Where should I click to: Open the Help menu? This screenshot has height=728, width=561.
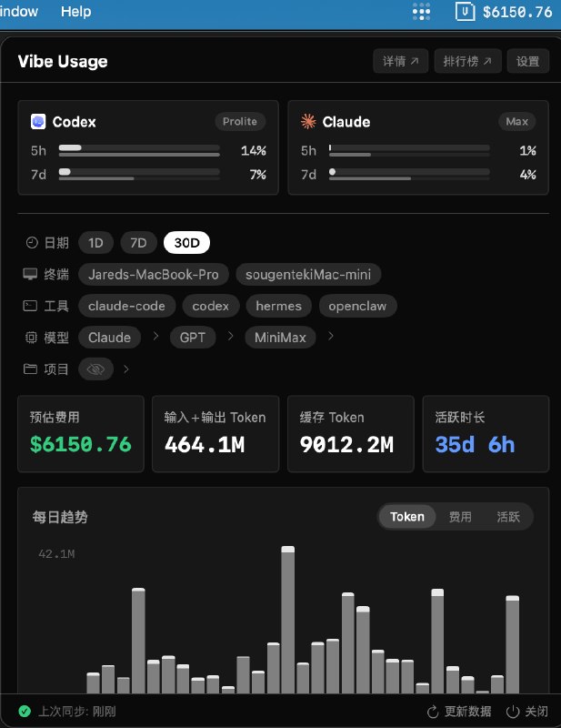click(x=75, y=11)
